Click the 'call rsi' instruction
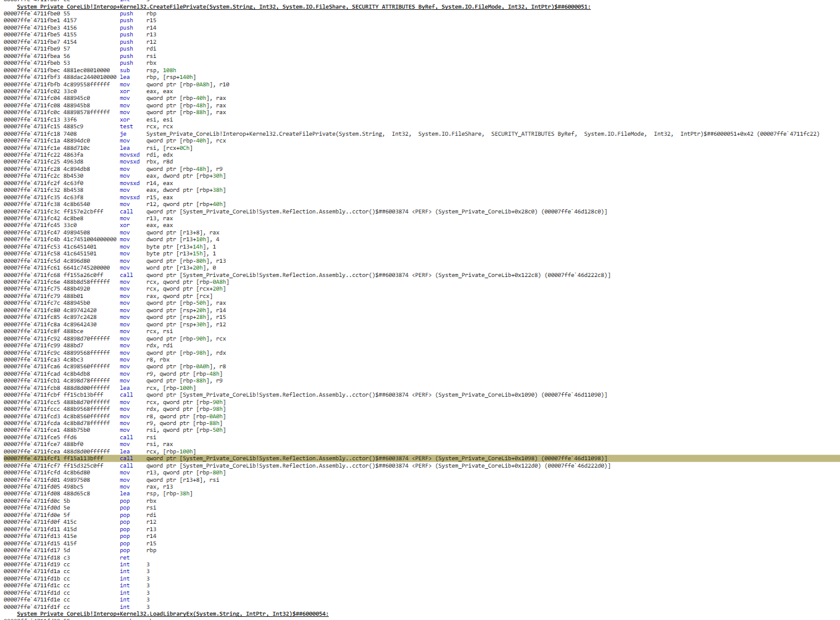Viewport: 840px width, 620px height. [138, 437]
